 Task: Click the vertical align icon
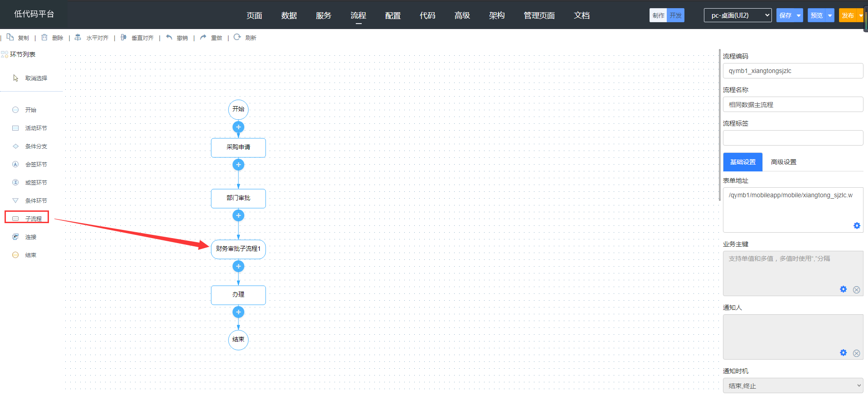tap(123, 37)
